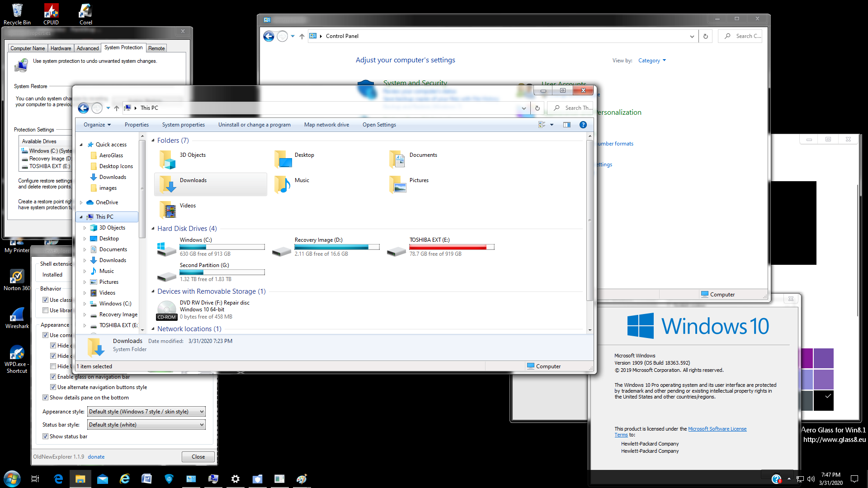Close the OldNewExplorer dialog
The image size is (868, 488).
coord(198,457)
